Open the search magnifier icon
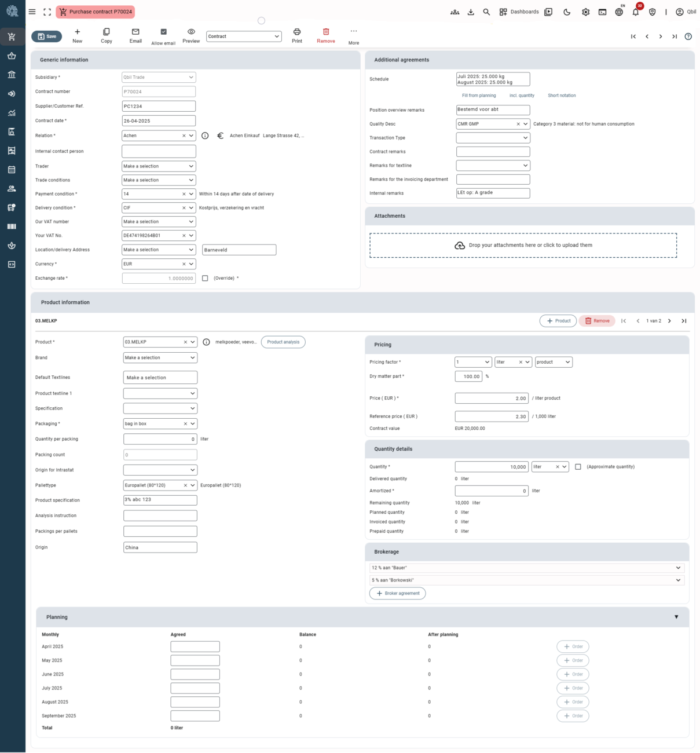 [x=486, y=12]
